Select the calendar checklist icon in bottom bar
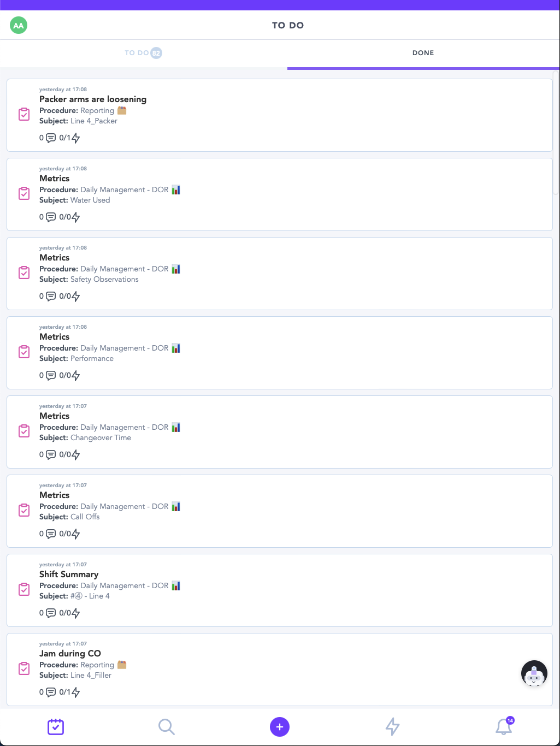Screen dimensions: 560x746 pyautogui.click(x=56, y=727)
